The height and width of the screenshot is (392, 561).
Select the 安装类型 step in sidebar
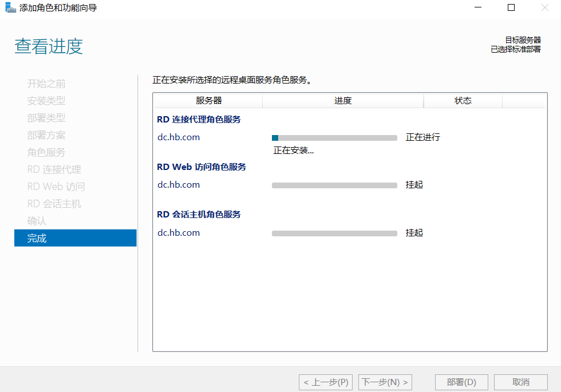46,101
